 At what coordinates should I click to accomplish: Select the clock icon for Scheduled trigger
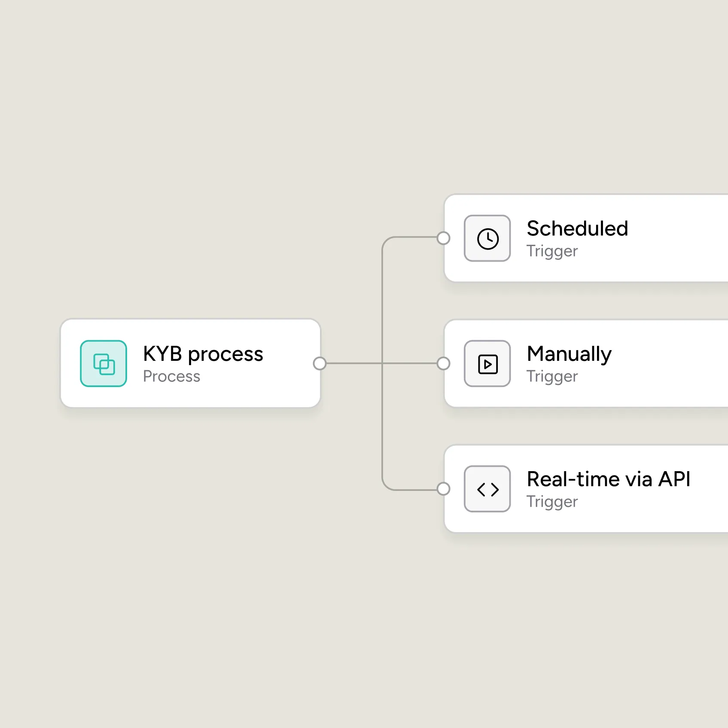point(487,238)
